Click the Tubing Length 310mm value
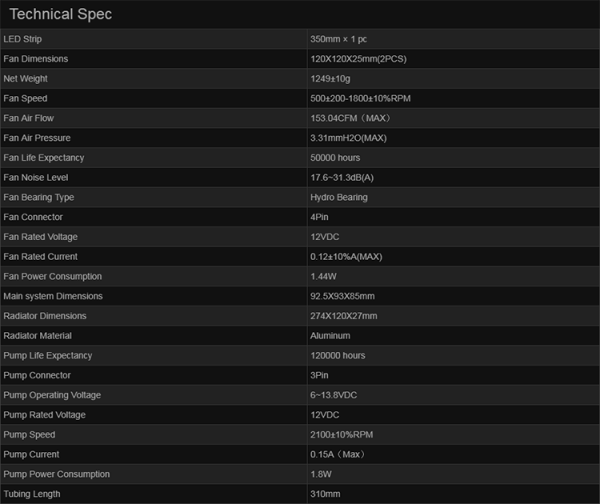This screenshot has width=600, height=504. pos(325,494)
